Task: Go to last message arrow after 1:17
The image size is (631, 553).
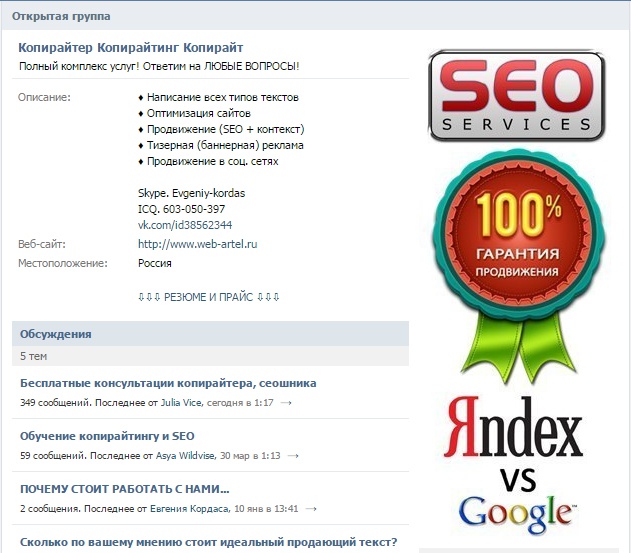Action: click(x=286, y=402)
